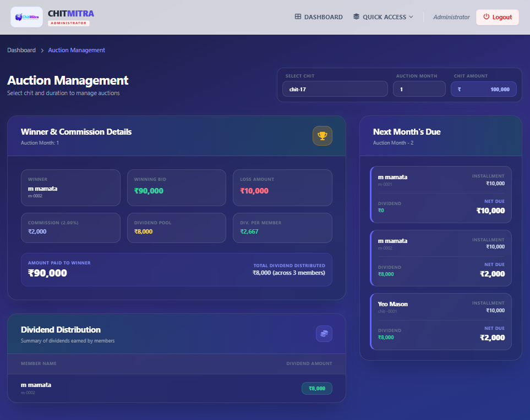
Task: Follow the Dashboard breadcrumb link
Action: 21,50
